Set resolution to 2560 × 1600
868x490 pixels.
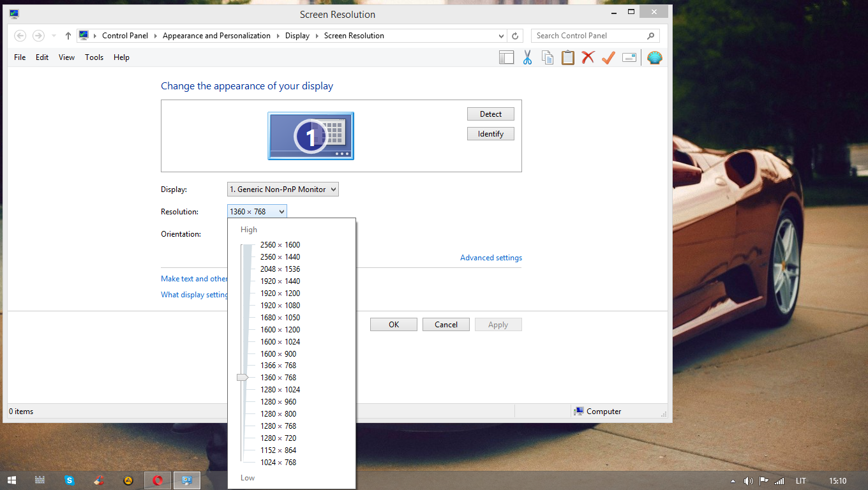pyautogui.click(x=280, y=245)
